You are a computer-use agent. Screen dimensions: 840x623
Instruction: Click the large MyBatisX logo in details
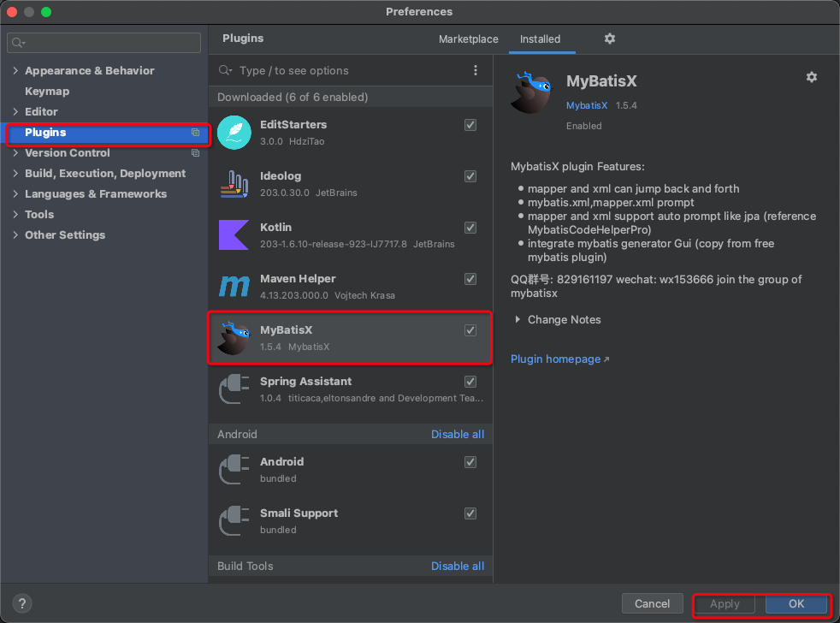(531, 92)
